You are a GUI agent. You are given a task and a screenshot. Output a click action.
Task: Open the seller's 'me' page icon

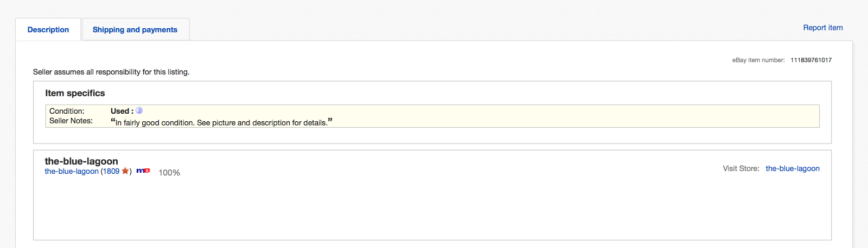tap(143, 171)
